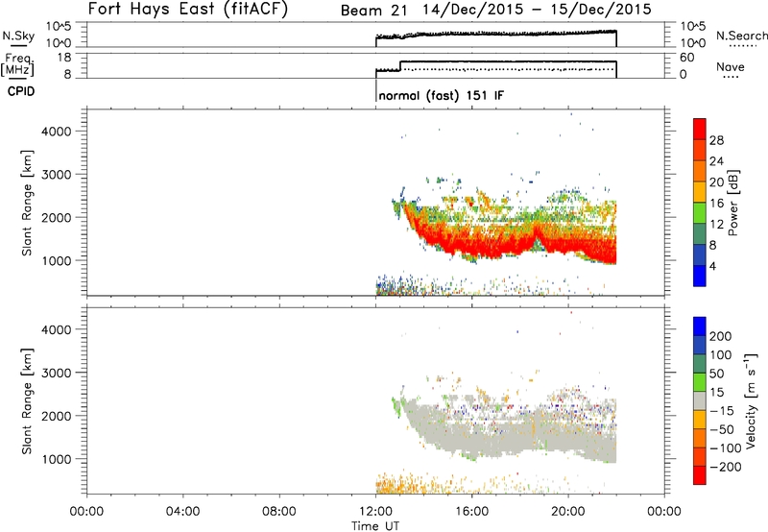Click the 'Time UT' axis label
Viewport: 768px width, 532px height.
click(375, 526)
